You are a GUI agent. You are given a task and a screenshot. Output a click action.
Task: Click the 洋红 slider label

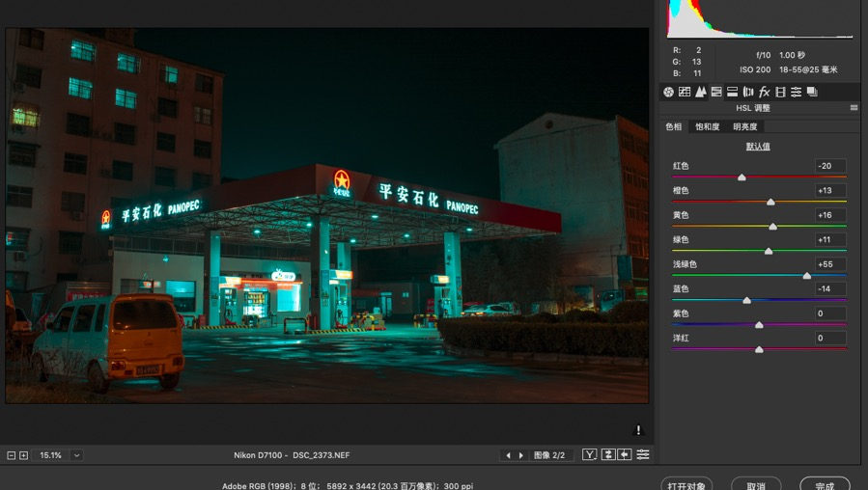(681, 338)
